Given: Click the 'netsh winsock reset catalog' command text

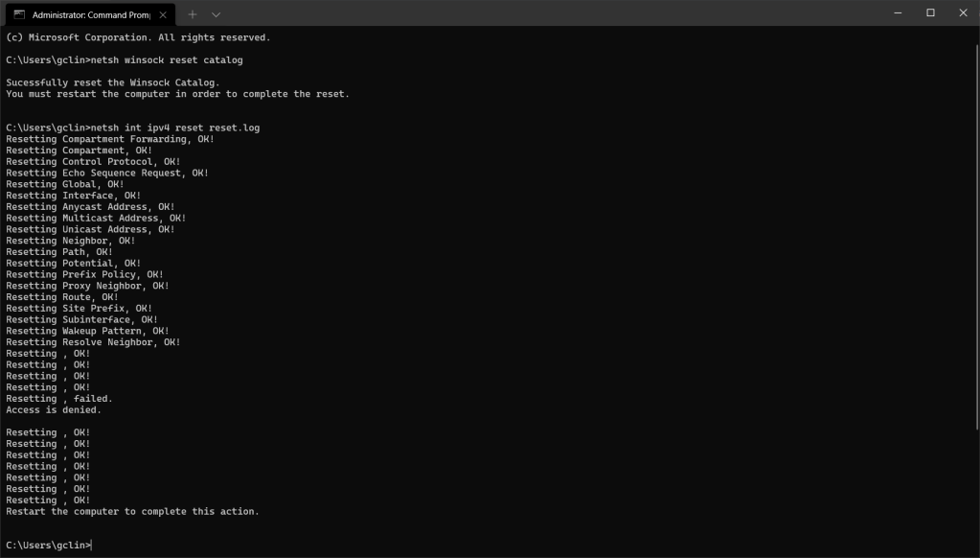Looking at the screenshot, I should point(166,60).
